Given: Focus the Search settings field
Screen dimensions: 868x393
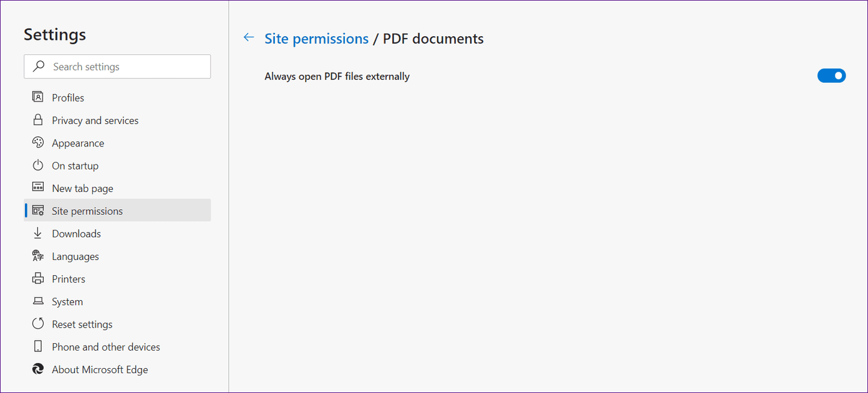Looking at the screenshot, I should pyautogui.click(x=117, y=67).
